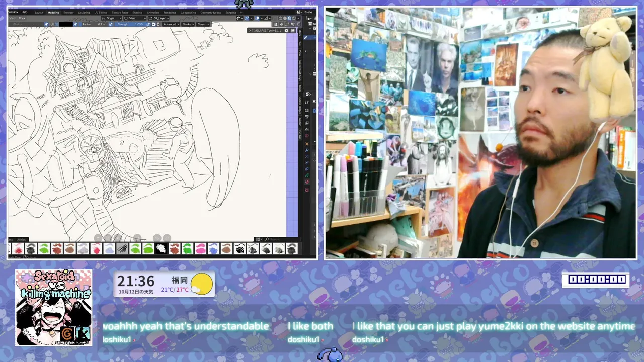644x362 pixels.
Task: Open the Geometry Nodes workspace tab
Action: tap(211, 12)
